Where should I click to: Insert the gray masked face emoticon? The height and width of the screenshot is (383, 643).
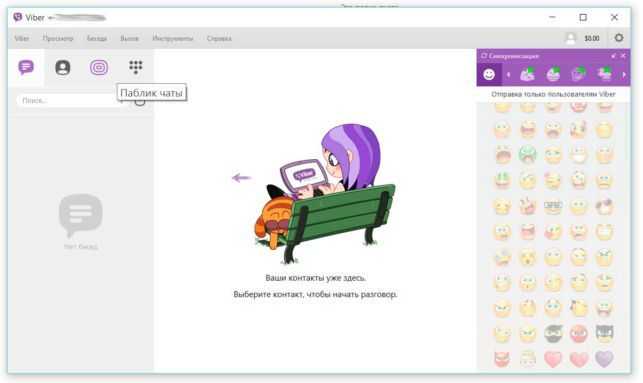pyautogui.click(x=604, y=334)
